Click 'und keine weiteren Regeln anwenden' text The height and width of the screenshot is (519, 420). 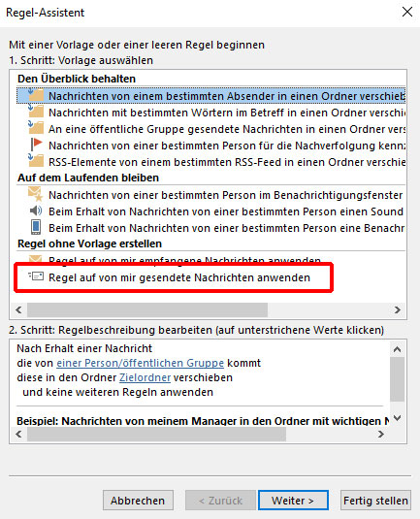pyautogui.click(x=117, y=392)
